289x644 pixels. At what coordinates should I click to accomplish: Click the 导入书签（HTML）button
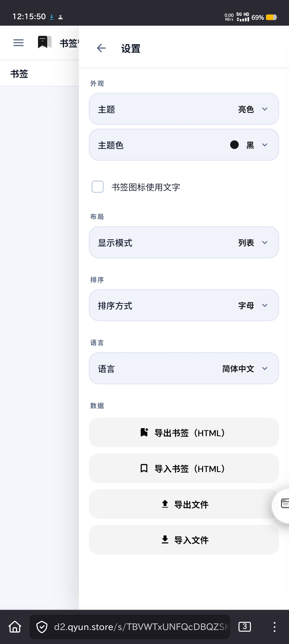pyautogui.click(x=184, y=469)
